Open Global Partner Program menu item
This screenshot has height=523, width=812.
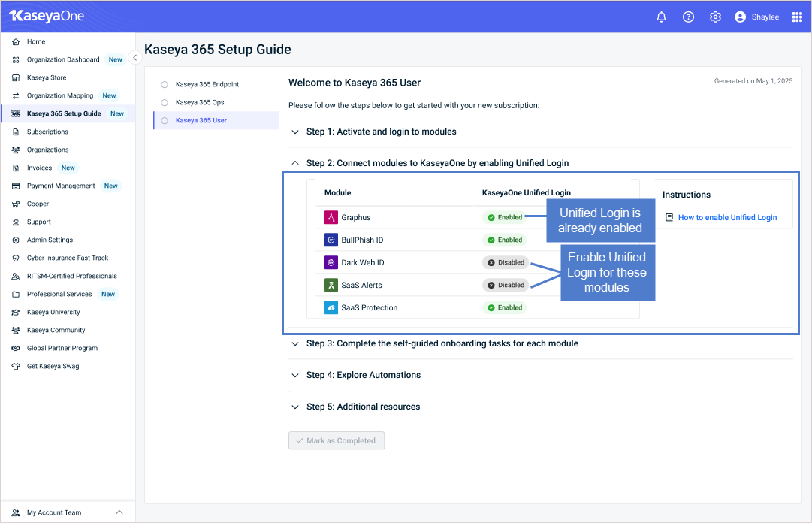[68, 348]
